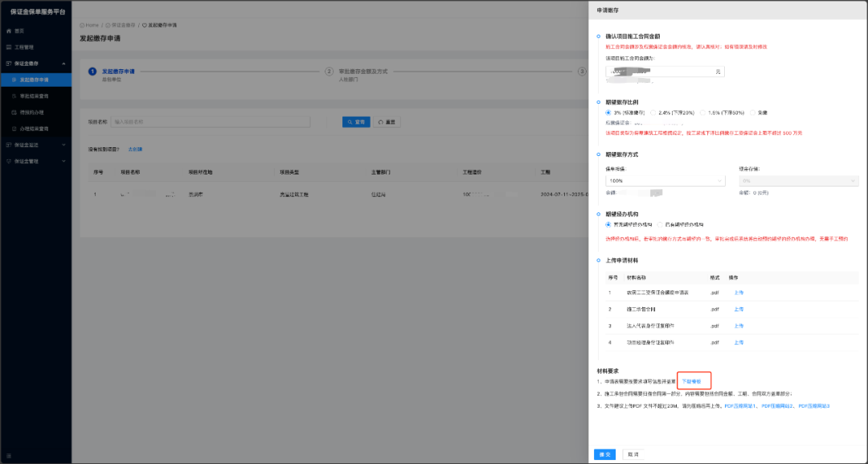
Task: Click the 工程造价 column header
Action: pos(473,172)
